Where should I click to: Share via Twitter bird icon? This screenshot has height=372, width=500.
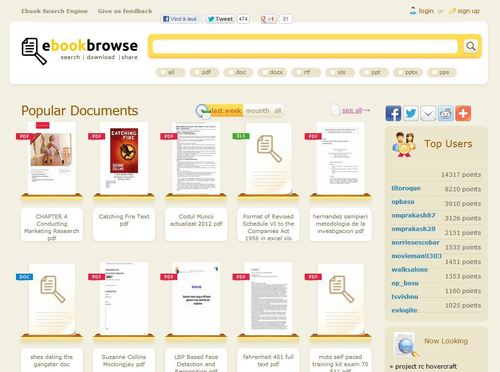[x=411, y=113]
